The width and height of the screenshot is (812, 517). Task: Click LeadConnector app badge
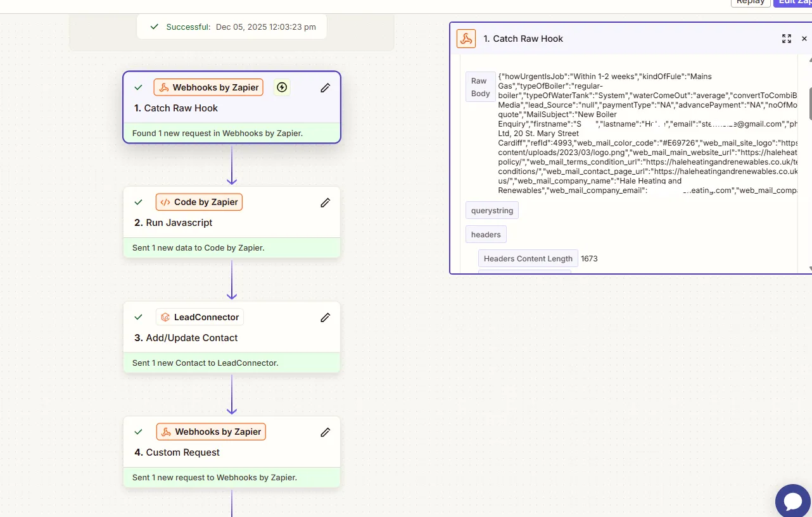pos(200,317)
